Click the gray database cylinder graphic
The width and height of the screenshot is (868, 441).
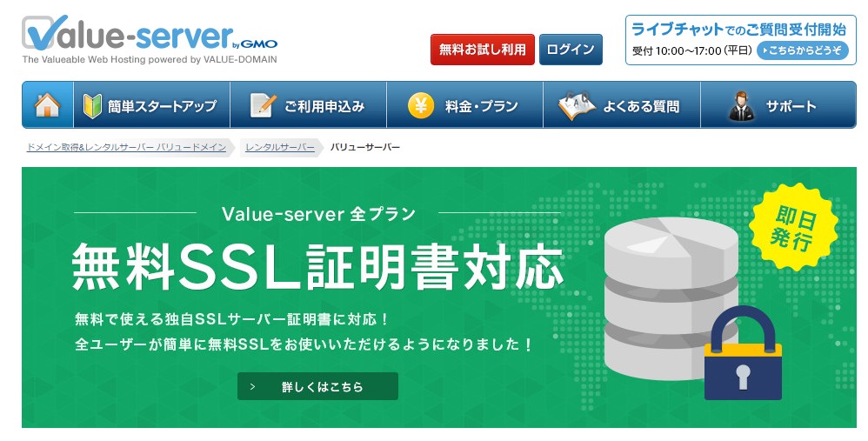pyautogui.click(x=671, y=297)
